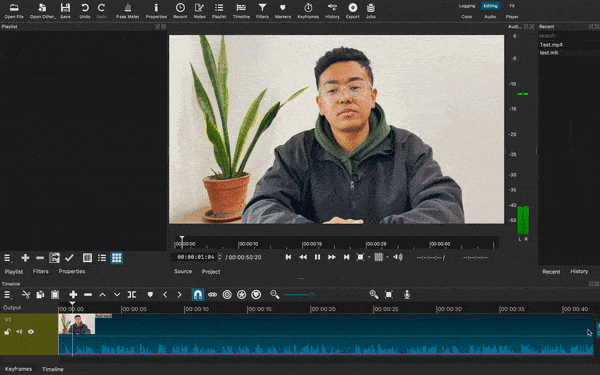
Task: Expand the player grid options arrow
Action: [x=387, y=257]
